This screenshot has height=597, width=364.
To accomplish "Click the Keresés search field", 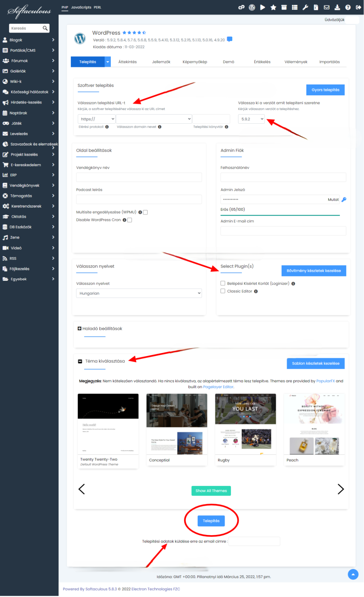I will point(26,28).
